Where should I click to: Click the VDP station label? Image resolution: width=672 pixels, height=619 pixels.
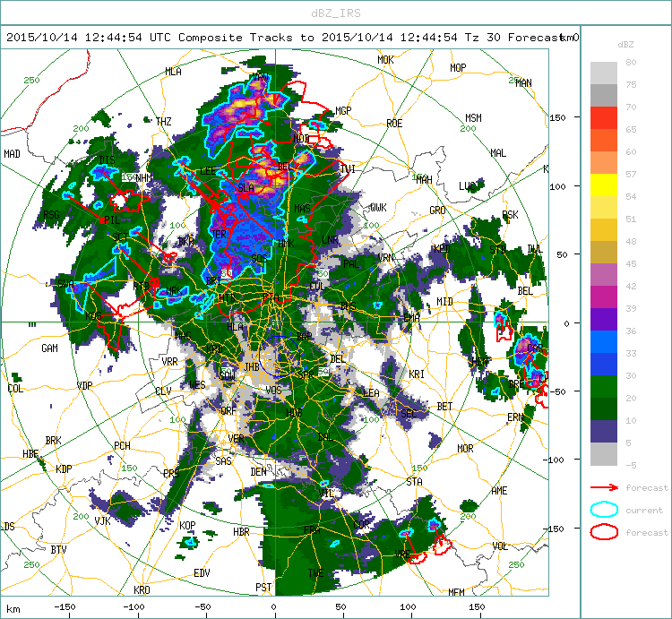84,385
